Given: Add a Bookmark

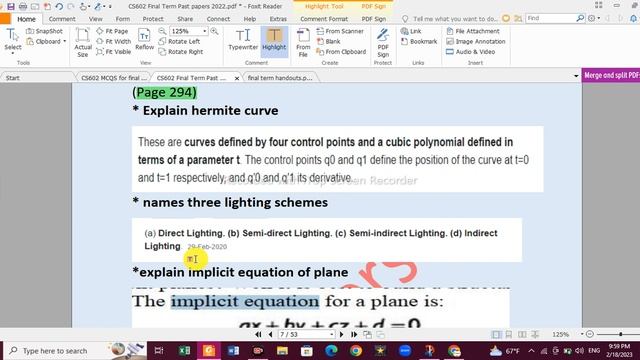Looking at the screenshot, I should click(x=419, y=41).
